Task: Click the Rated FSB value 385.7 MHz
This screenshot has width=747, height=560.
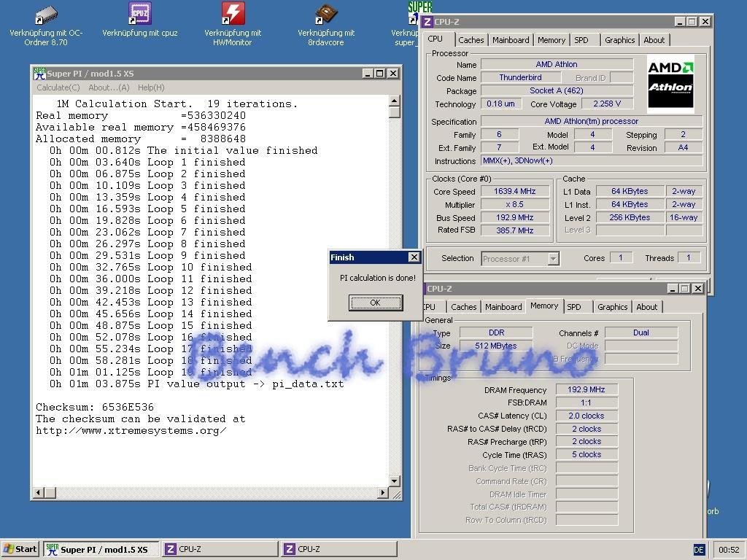Action: pyautogui.click(x=514, y=230)
